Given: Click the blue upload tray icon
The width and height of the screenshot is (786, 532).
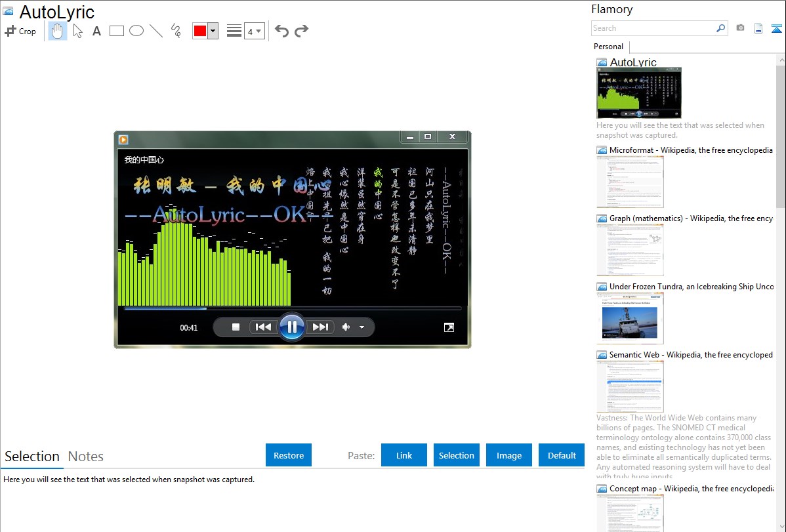Looking at the screenshot, I should (x=776, y=28).
